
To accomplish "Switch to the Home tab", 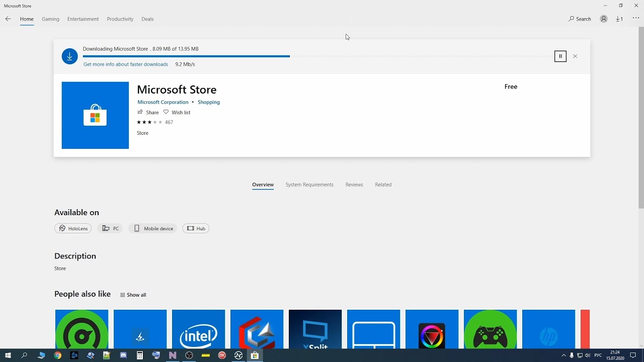I will click(27, 19).
